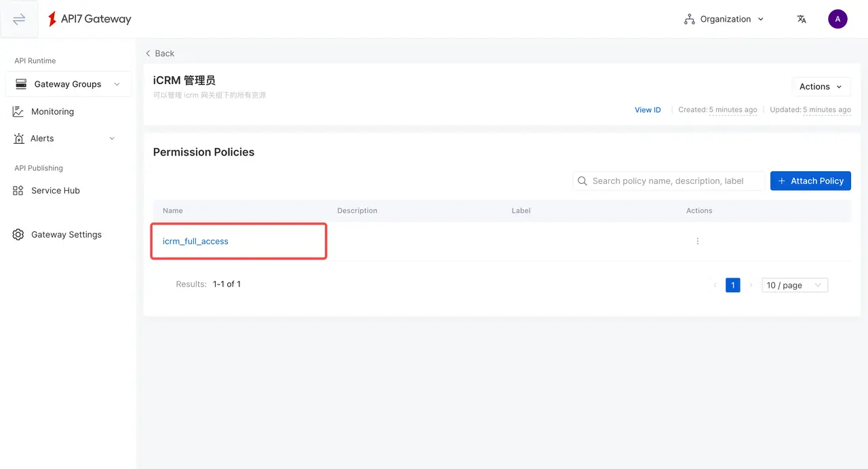Click the next page arrow

(751, 285)
